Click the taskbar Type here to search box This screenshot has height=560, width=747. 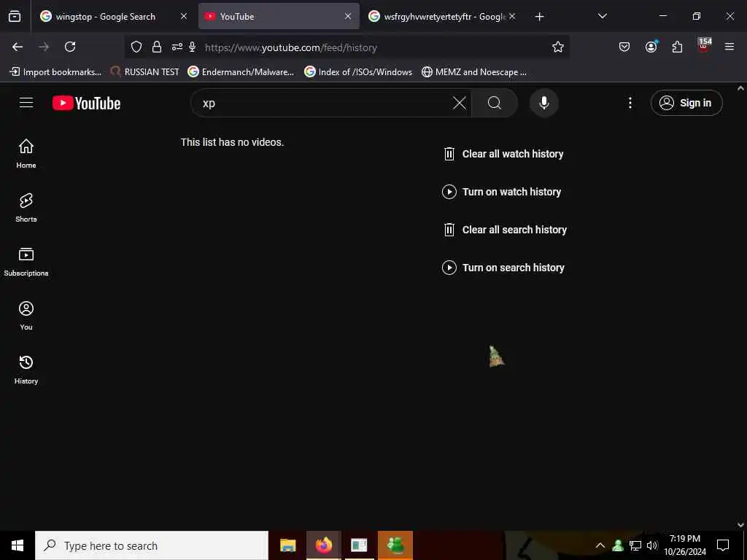[x=152, y=545]
